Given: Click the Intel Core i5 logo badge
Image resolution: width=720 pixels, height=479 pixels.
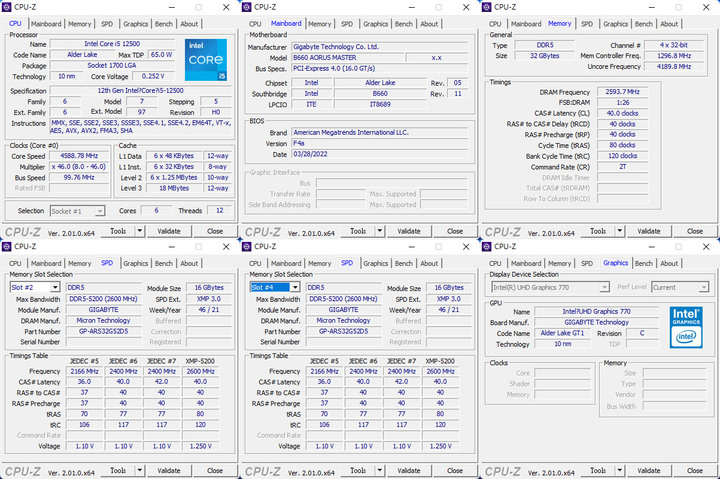Looking at the screenshot, I should [206, 60].
